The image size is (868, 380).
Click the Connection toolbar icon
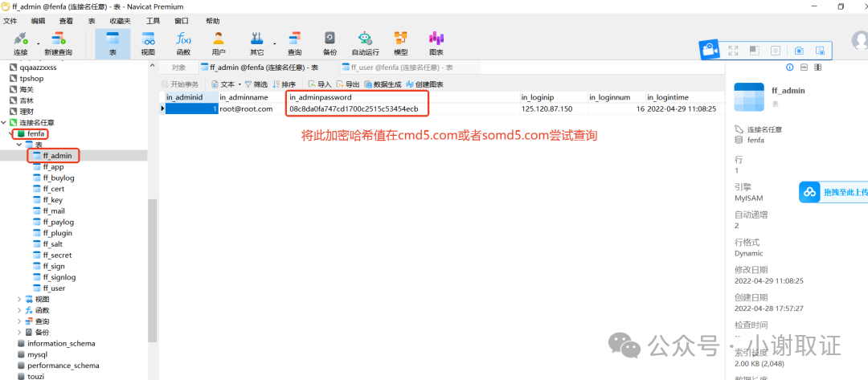tap(20, 43)
